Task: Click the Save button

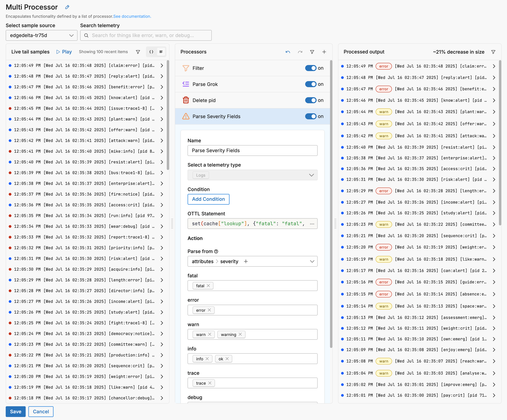Action: coord(16,412)
